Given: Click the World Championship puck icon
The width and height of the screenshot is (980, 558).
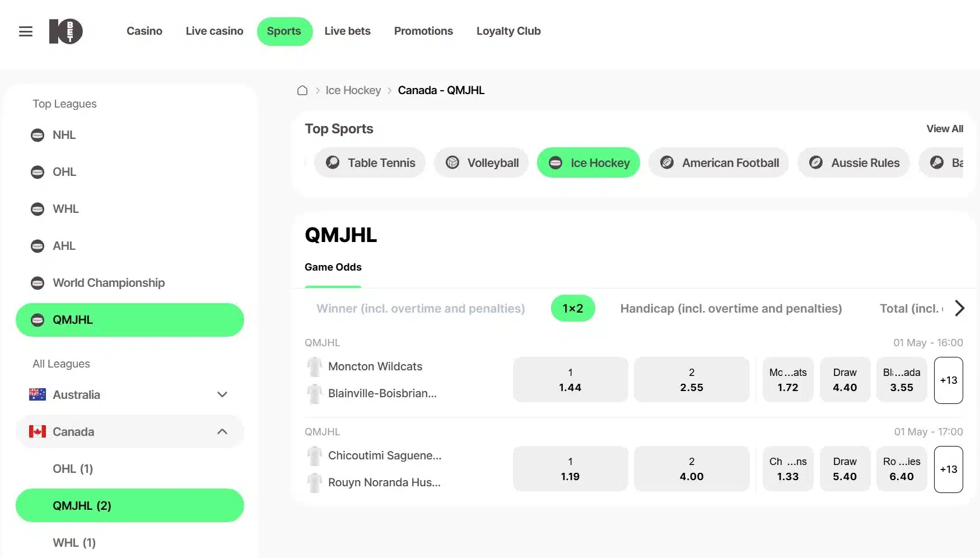Looking at the screenshot, I should click(38, 283).
